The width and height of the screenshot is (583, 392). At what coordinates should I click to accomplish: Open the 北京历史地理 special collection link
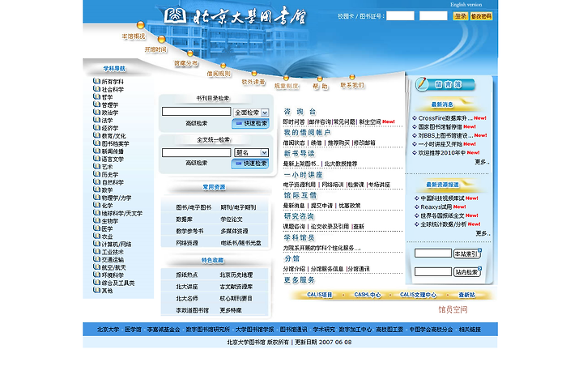pyautogui.click(x=236, y=275)
